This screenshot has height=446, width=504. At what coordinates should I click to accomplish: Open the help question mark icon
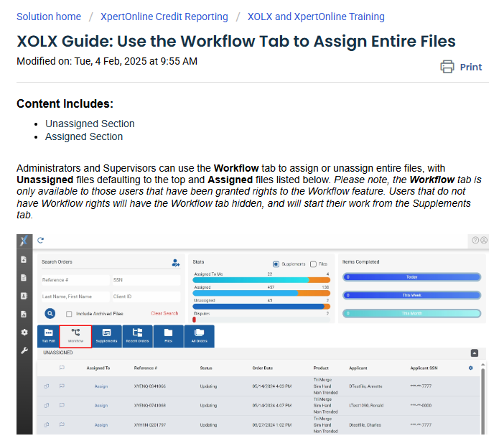click(x=475, y=240)
